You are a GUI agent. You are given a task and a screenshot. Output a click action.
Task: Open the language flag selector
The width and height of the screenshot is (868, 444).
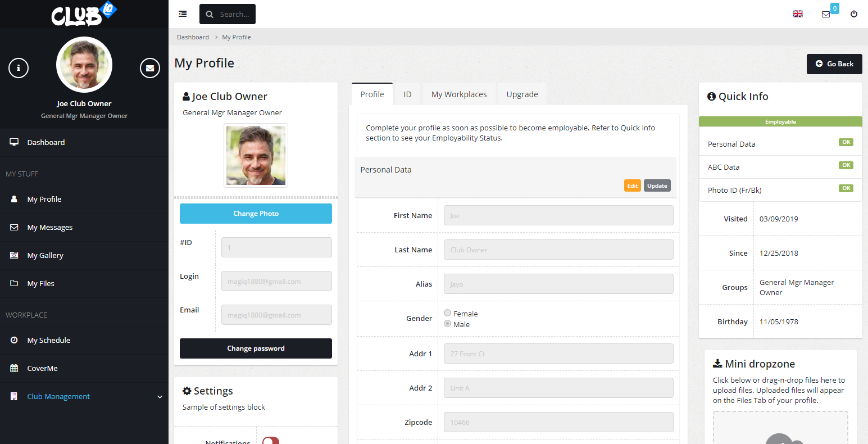(797, 14)
